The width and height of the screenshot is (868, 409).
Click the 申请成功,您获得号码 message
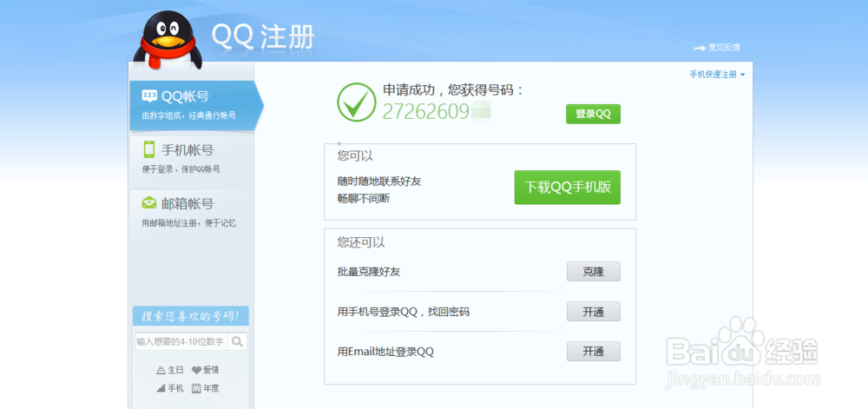point(453,89)
